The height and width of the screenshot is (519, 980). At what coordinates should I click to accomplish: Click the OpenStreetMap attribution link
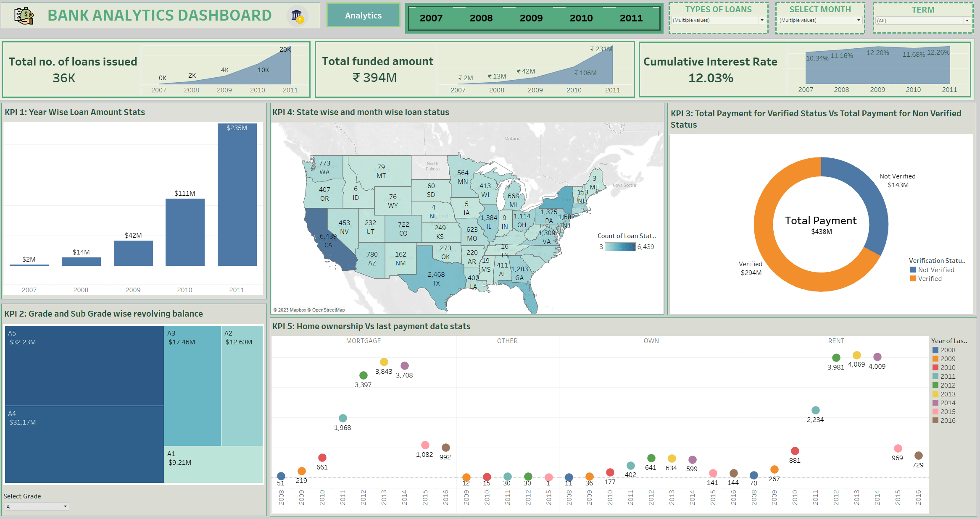coord(328,310)
